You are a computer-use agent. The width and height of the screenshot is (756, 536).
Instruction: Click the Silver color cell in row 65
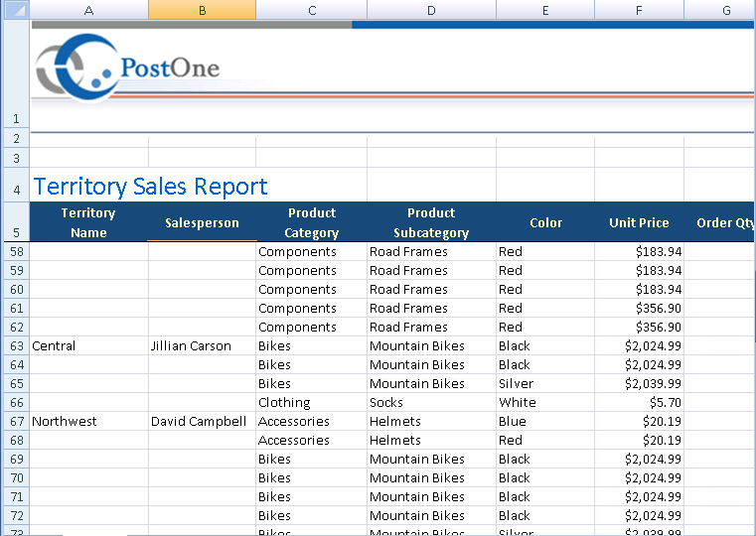point(545,384)
